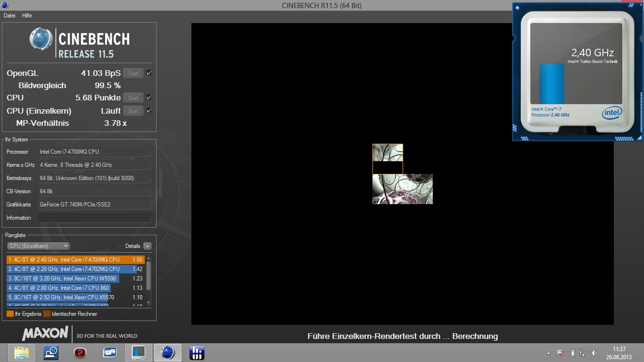The image size is (644, 362).
Task: Toggle the CPU test checkbox
Action: tap(149, 97)
